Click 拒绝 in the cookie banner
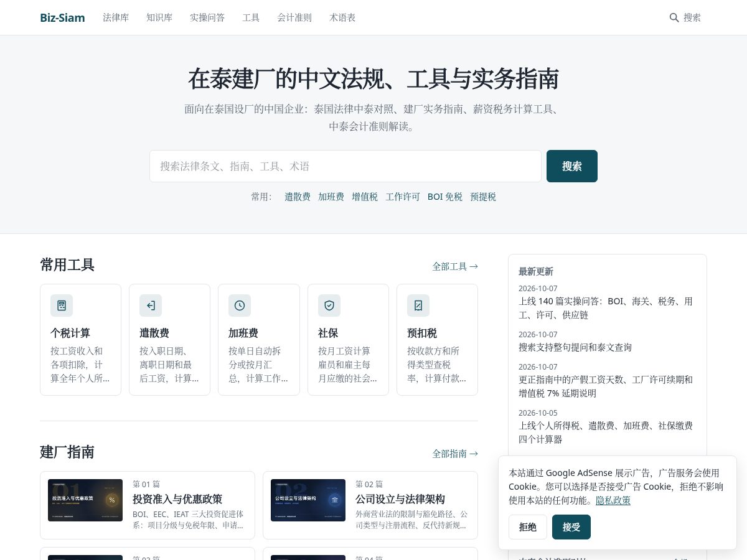Image resolution: width=747 pixels, height=560 pixels. click(x=528, y=527)
